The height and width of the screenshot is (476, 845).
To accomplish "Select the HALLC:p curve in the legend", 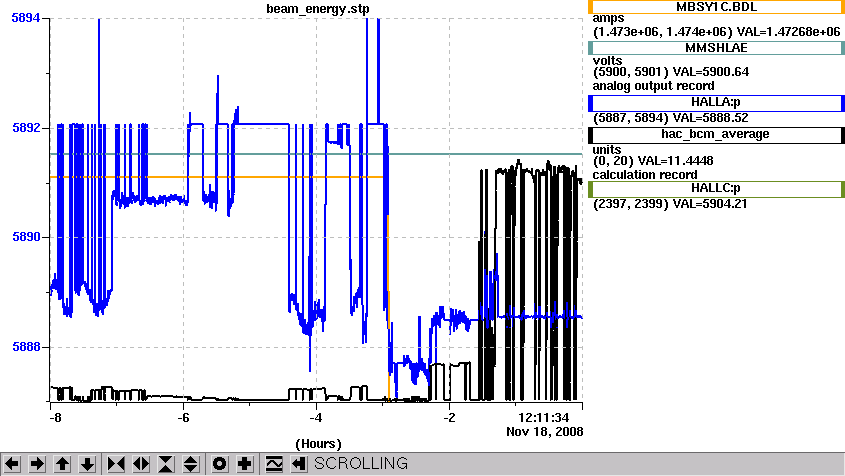I will point(716,189).
